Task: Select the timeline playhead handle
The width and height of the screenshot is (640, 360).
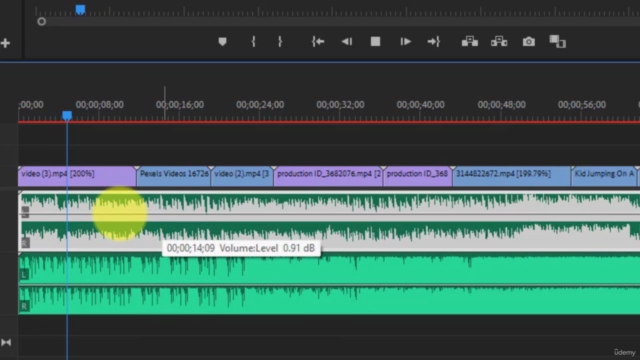Action: [67, 116]
